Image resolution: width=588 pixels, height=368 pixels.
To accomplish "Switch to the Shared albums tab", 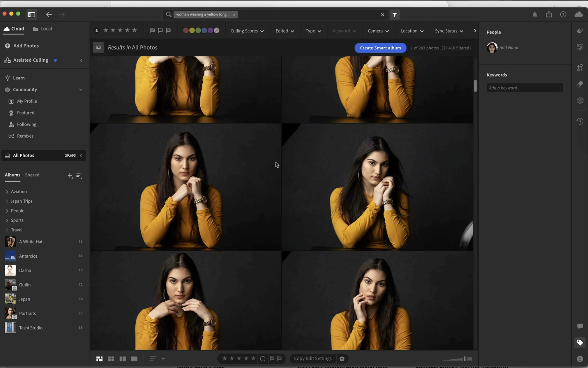I will [x=32, y=175].
